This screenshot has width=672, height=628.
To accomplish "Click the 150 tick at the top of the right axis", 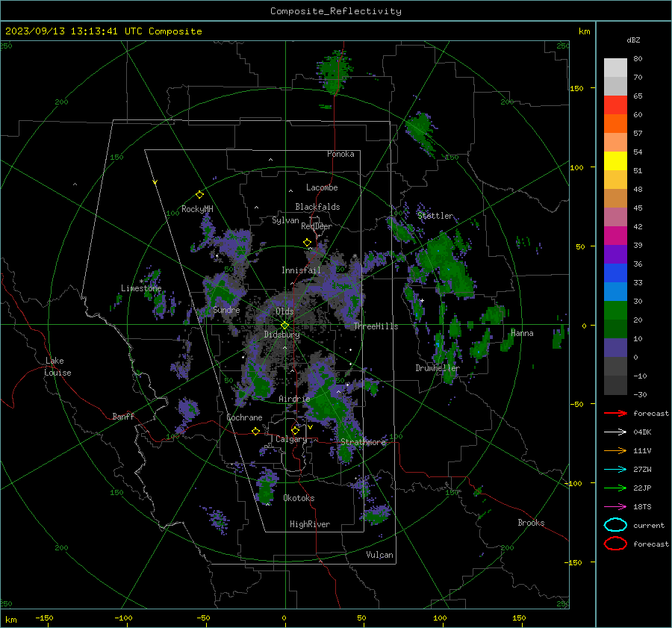I will point(576,88).
